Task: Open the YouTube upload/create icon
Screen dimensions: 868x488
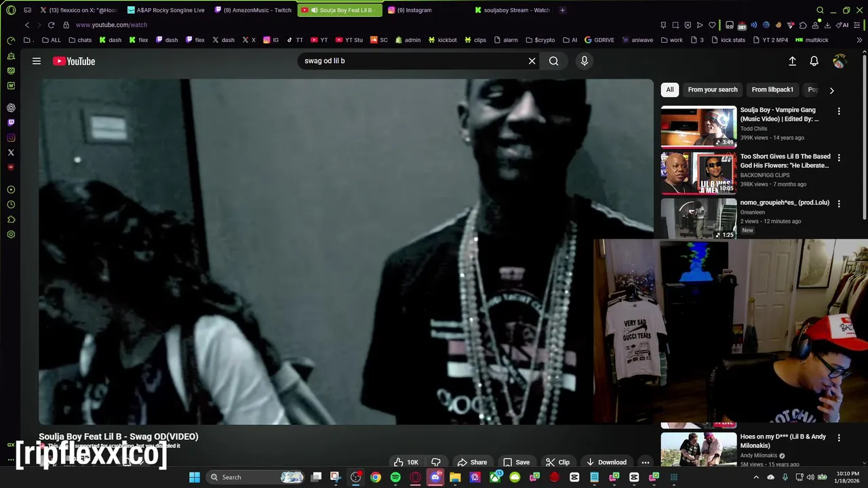Action: pos(792,61)
